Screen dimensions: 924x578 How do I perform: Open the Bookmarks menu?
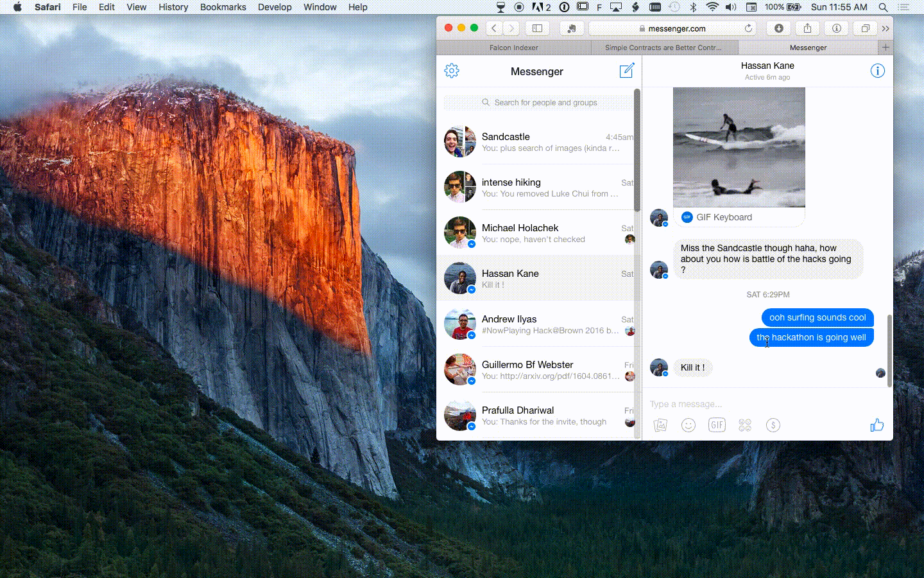tap(223, 7)
